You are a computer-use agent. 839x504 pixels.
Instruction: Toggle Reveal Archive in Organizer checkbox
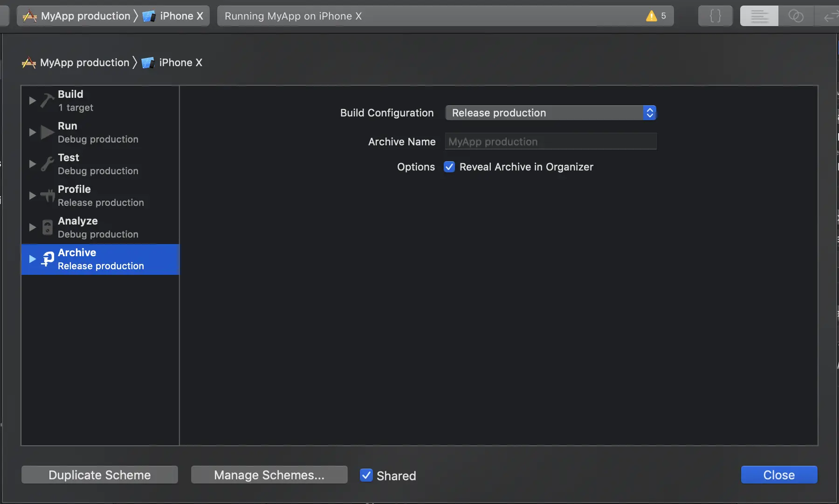click(x=449, y=167)
